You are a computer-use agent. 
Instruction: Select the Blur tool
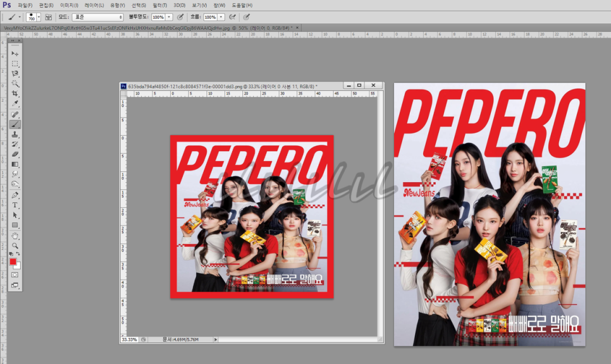[x=15, y=174]
